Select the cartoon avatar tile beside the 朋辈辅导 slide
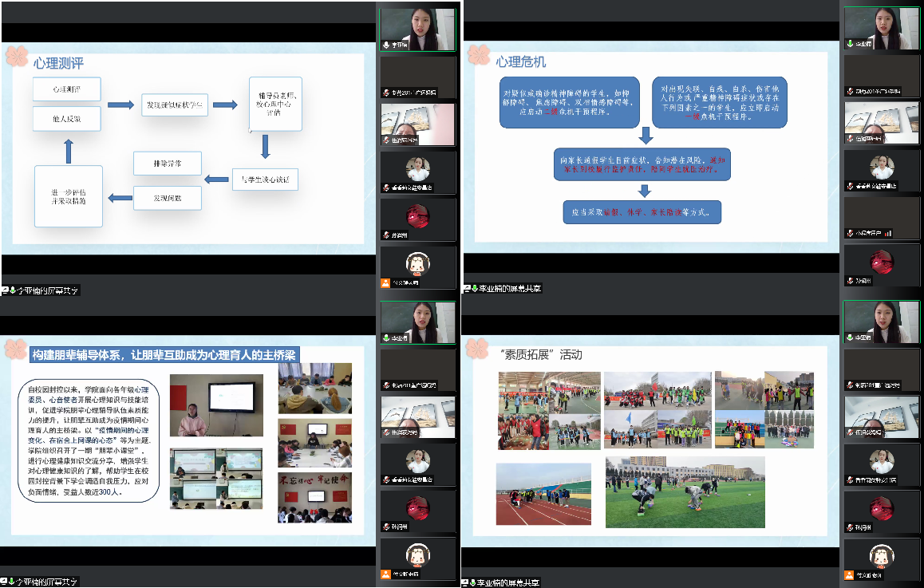The width and height of the screenshot is (924, 588). pyautogui.click(x=417, y=559)
